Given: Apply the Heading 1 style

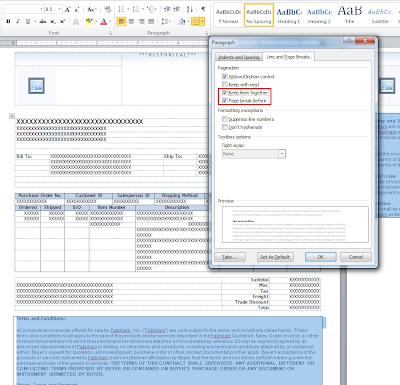Looking at the screenshot, I should pyautogui.click(x=289, y=15).
